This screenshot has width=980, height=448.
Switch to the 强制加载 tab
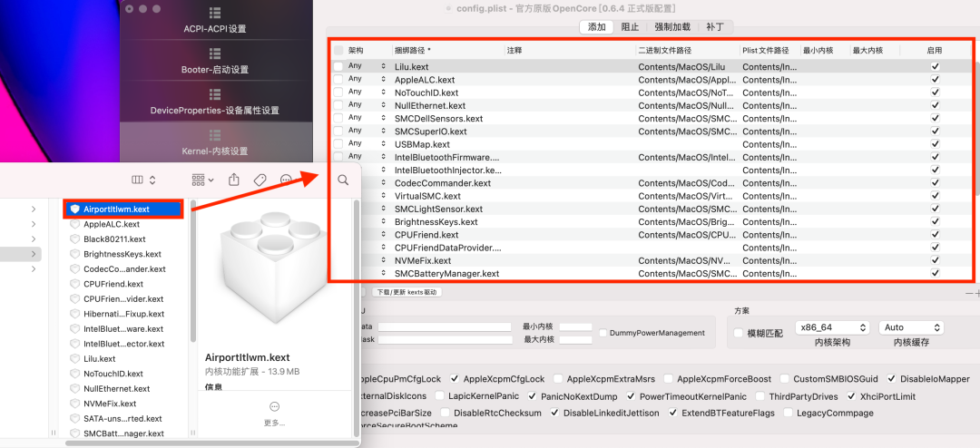(671, 27)
